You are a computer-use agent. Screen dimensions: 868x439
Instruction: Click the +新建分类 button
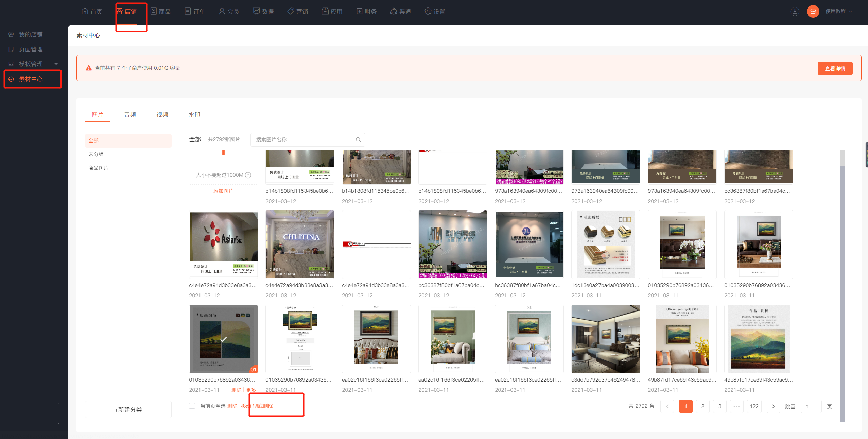(128, 409)
